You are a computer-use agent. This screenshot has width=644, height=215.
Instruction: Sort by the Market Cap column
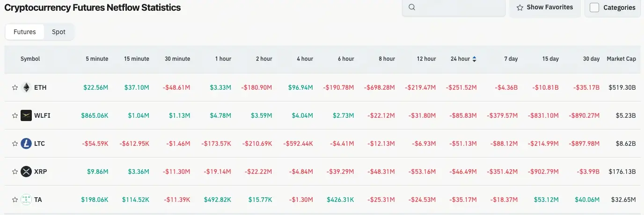click(621, 59)
